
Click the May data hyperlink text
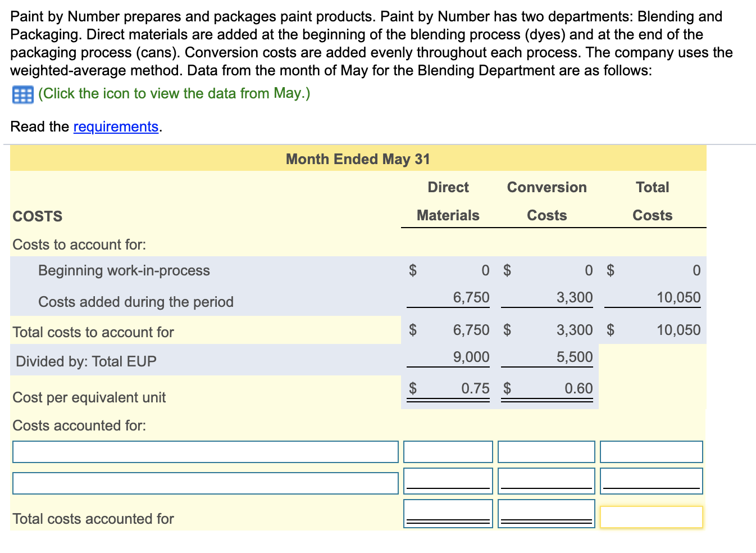[174, 93]
